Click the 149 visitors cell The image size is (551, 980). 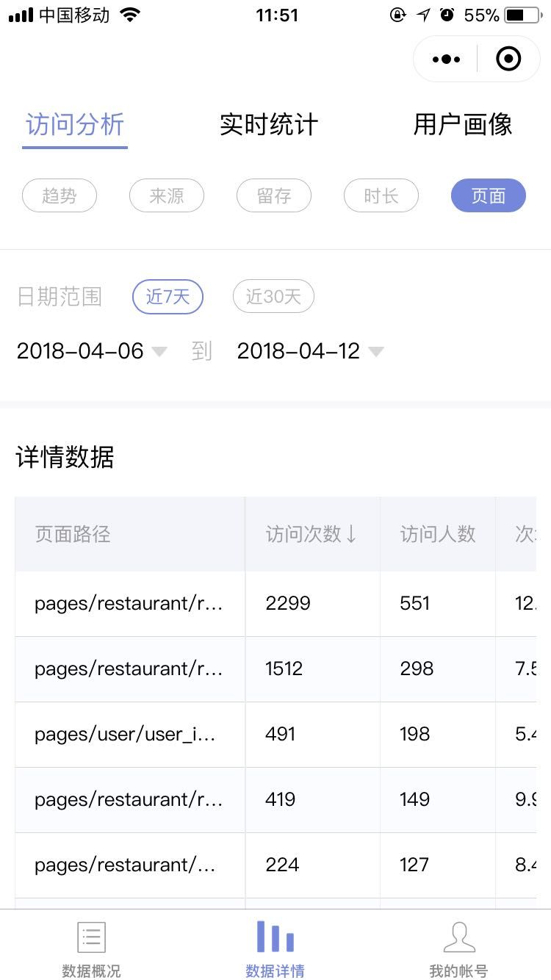[438, 800]
